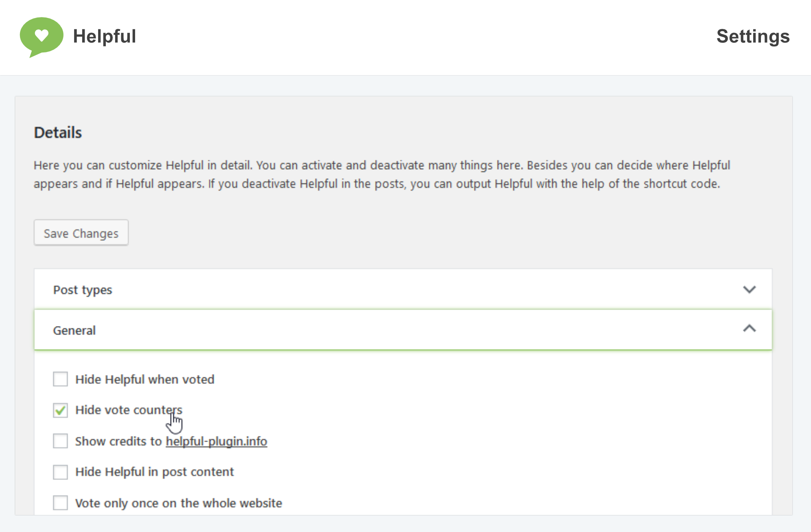Screen dimensions: 811x532
Task: Click the Hide vote counters label
Action: pos(129,410)
